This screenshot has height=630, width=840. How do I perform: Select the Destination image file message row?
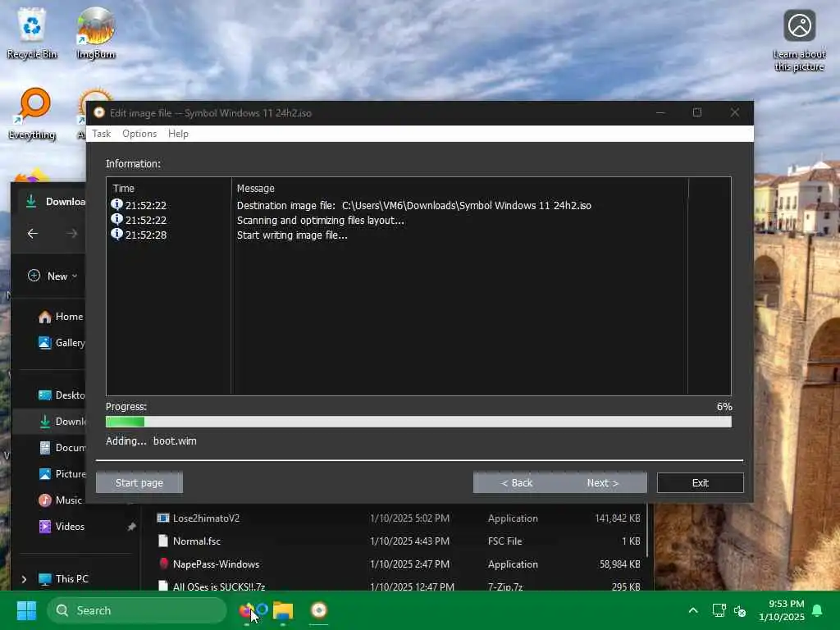tap(413, 205)
